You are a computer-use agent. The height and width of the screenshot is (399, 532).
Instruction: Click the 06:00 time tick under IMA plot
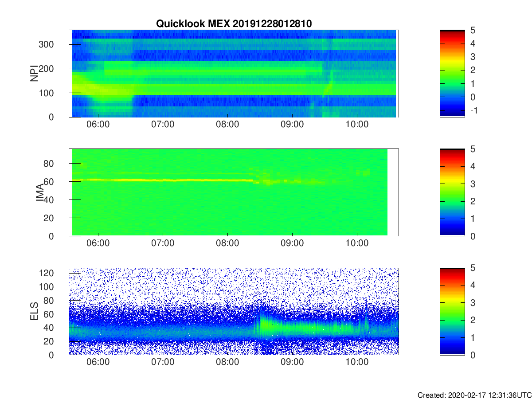[98, 243]
